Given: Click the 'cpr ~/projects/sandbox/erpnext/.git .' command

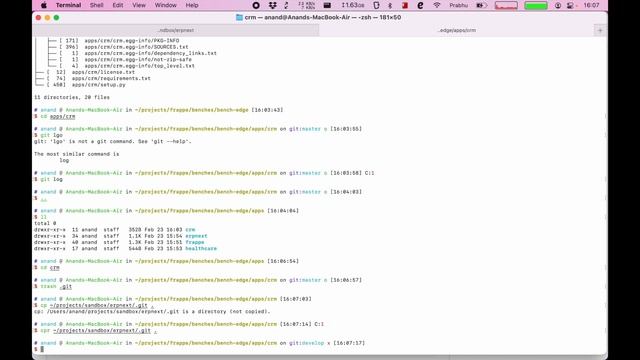Looking at the screenshot, I should point(98,331).
